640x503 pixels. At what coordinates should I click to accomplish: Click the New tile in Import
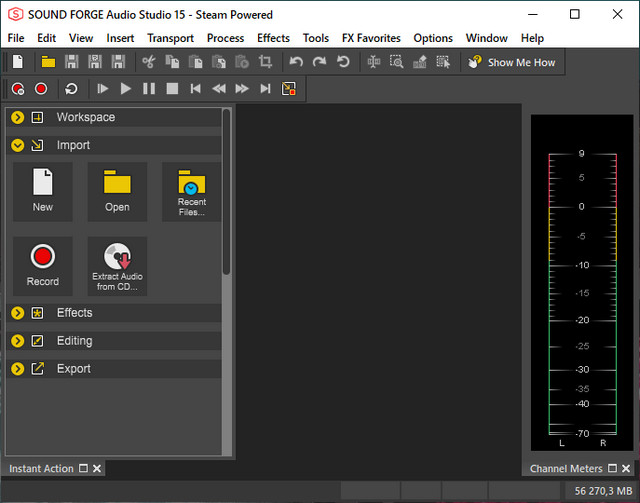[43, 192]
